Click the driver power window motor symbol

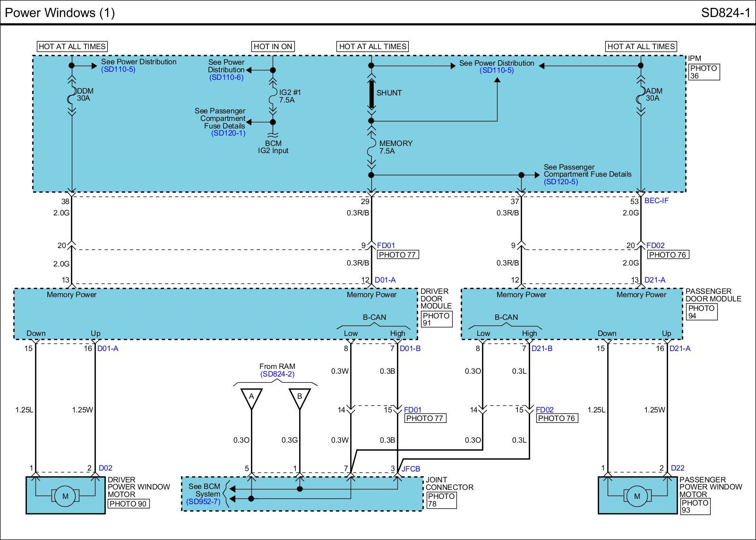(x=65, y=496)
